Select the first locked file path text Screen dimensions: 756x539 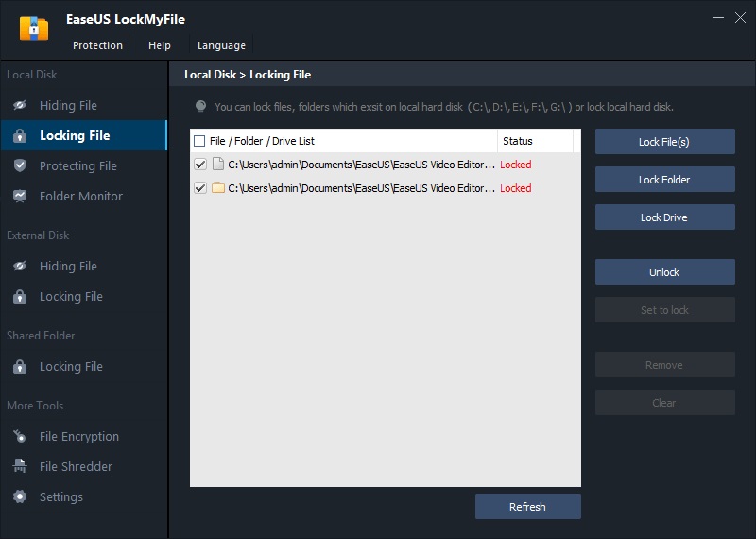[x=362, y=165]
